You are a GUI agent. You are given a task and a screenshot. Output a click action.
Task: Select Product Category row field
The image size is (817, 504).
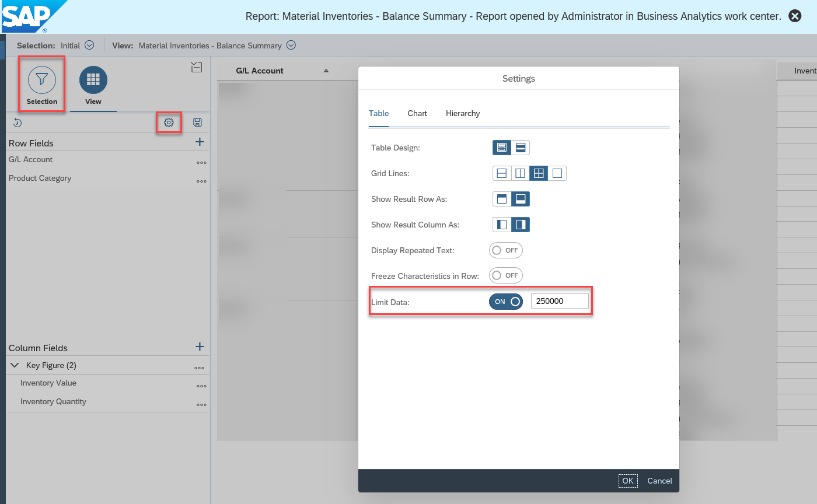[x=40, y=178]
